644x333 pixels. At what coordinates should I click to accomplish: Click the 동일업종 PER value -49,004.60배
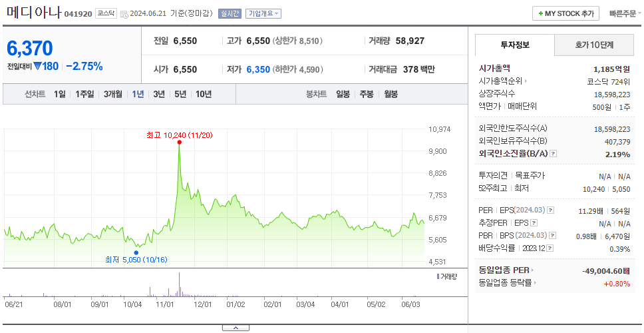[606, 271]
